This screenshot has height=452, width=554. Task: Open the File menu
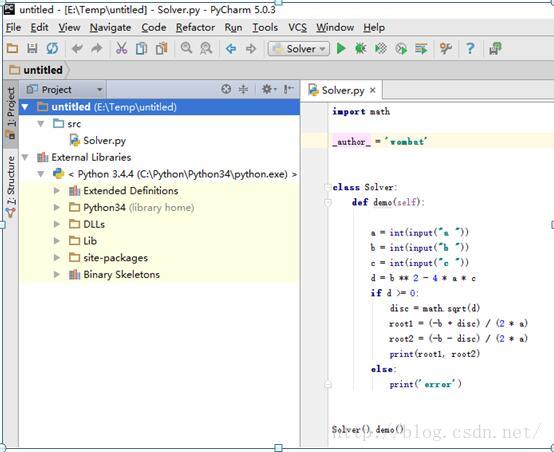point(13,28)
